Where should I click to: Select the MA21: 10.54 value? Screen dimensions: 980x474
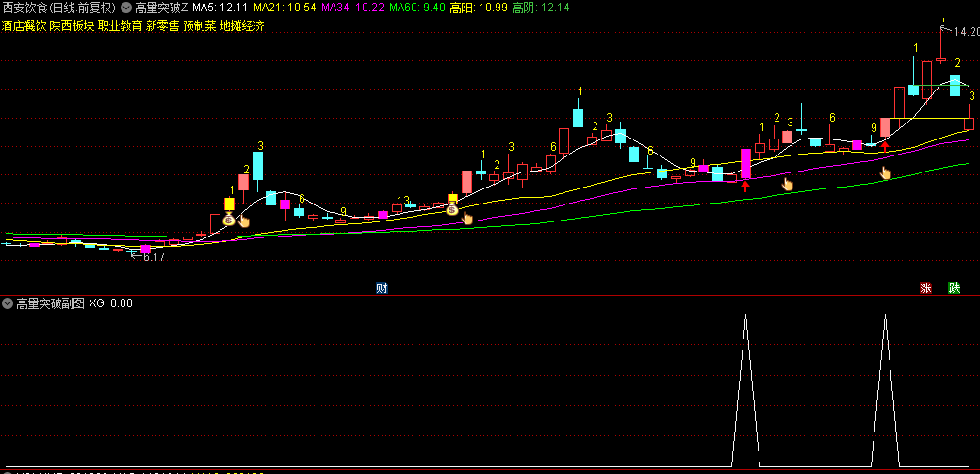pos(285,8)
